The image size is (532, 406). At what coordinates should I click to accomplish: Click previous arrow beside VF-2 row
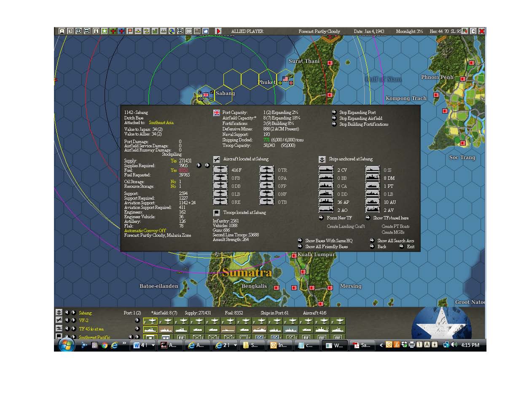[67, 321]
